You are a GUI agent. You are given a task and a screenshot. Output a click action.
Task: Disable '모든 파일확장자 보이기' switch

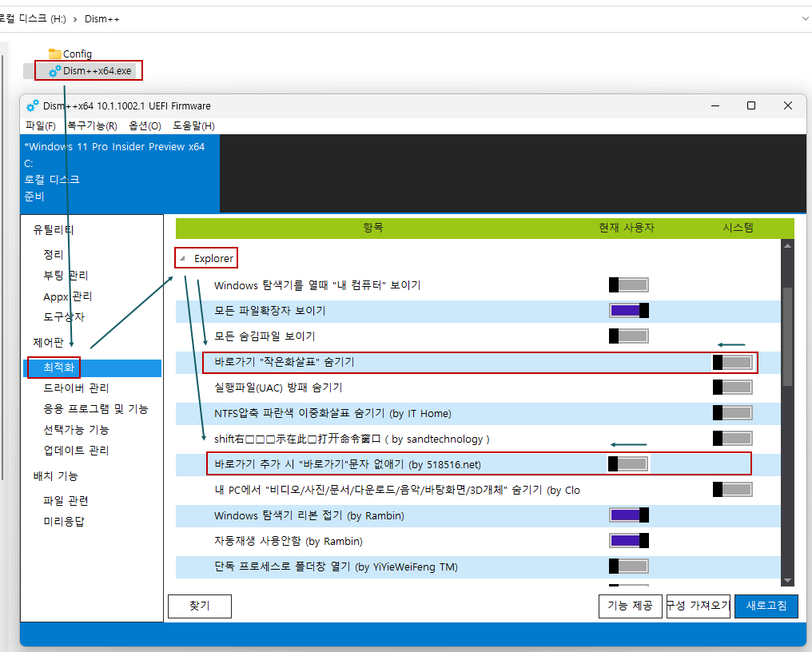pos(629,310)
